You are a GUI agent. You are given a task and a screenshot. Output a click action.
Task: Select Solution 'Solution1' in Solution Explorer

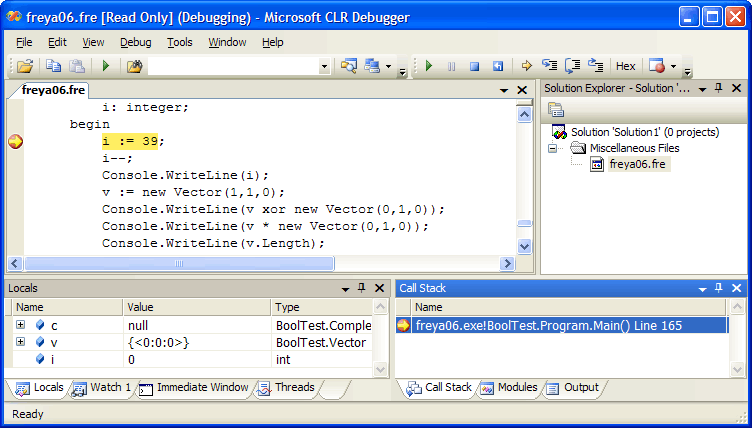coord(645,132)
